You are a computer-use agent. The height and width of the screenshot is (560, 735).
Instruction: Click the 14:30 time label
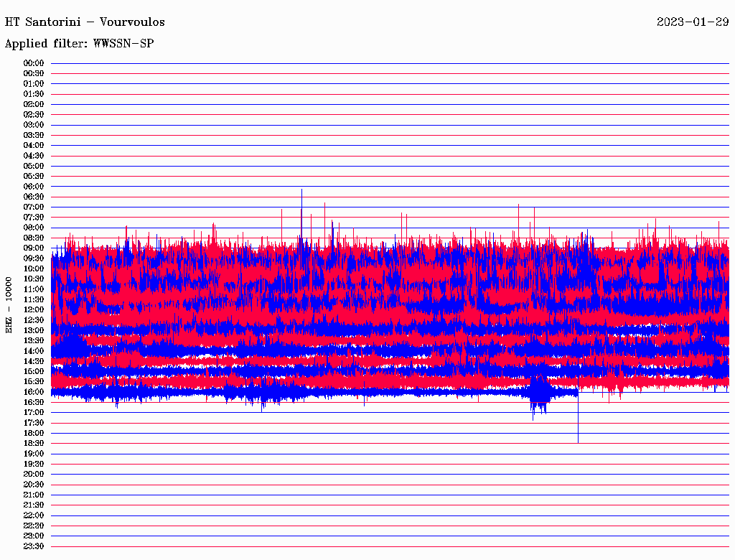34,361
